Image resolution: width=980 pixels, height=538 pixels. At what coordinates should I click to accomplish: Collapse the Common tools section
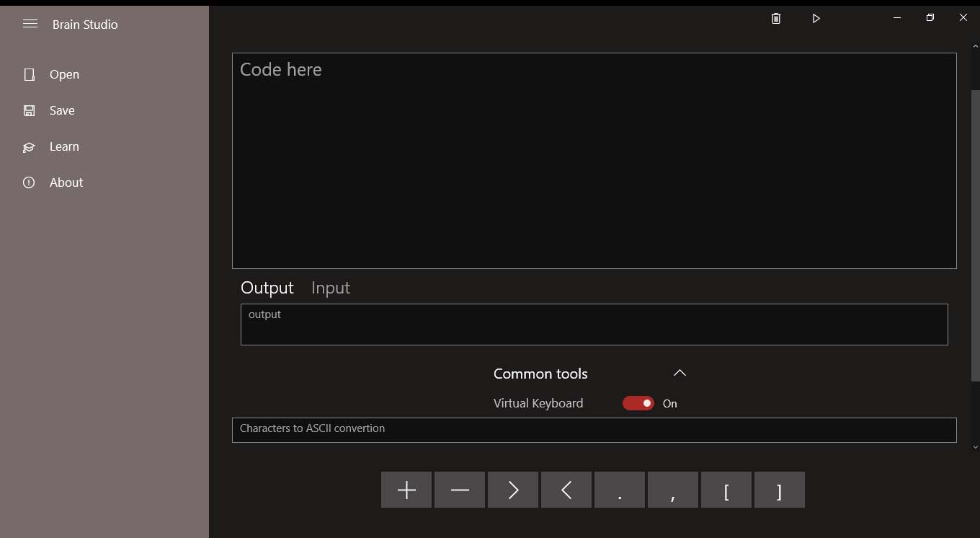680,374
